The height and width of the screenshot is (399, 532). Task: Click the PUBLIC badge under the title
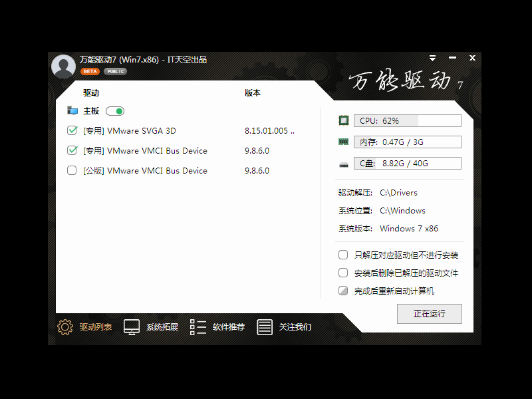pyautogui.click(x=115, y=71)
